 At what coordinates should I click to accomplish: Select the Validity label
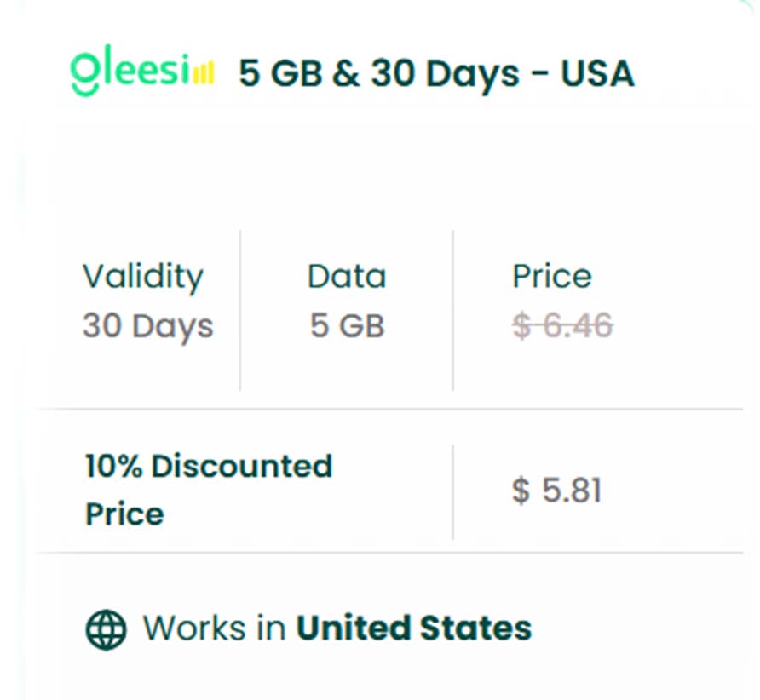143,277
